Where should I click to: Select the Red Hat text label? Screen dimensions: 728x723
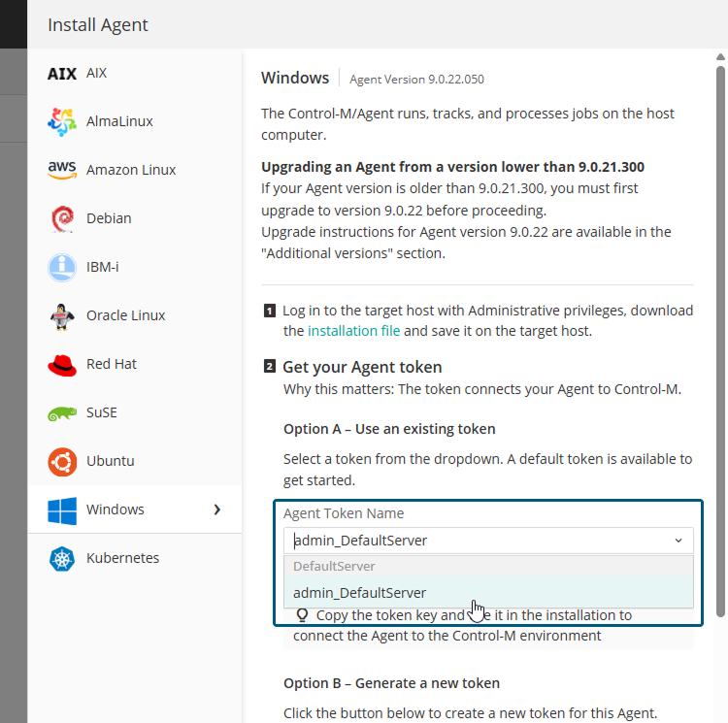112,364
